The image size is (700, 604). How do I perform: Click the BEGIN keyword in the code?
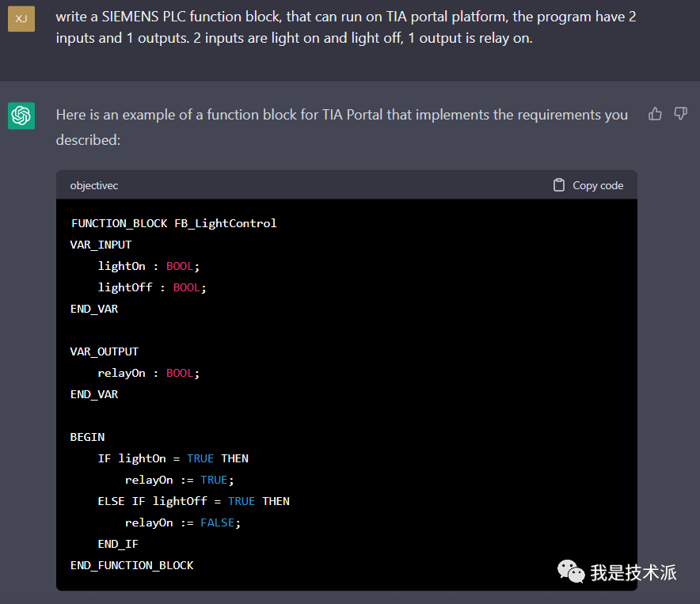click(x=87, y=437)
